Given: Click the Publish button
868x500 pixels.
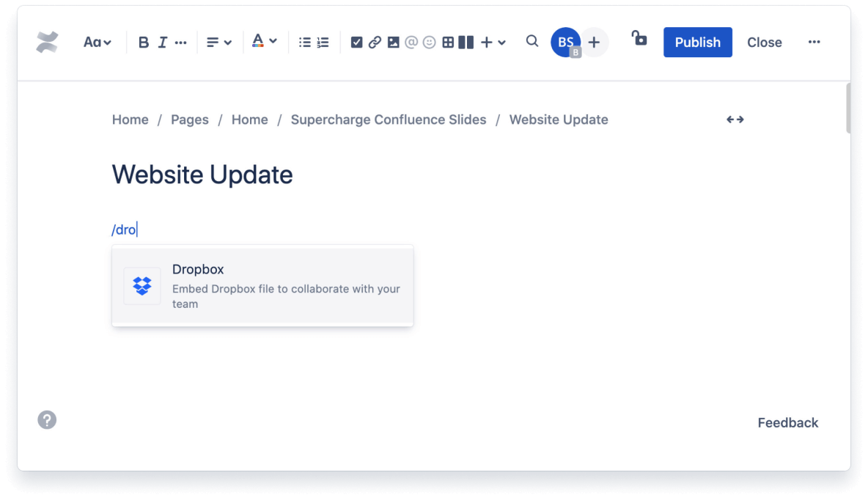Looking at the screenshot, I should (x=697, y=43).
